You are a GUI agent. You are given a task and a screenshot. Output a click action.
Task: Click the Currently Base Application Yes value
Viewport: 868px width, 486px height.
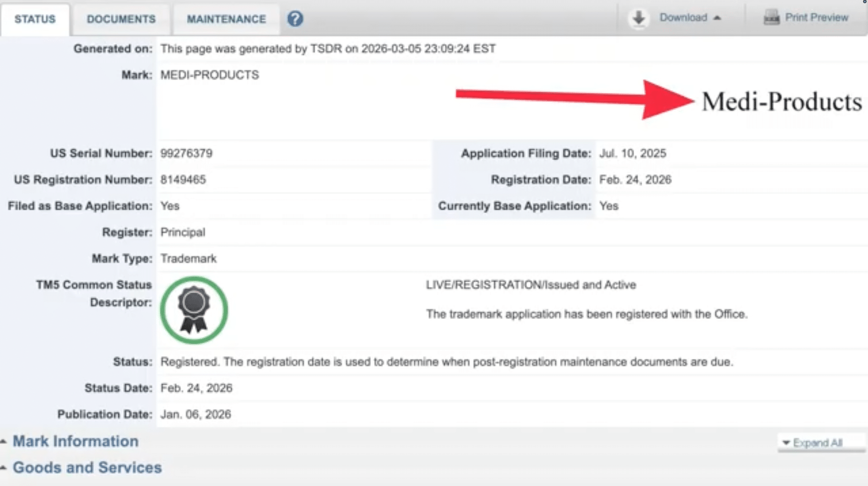pos(609,206)
